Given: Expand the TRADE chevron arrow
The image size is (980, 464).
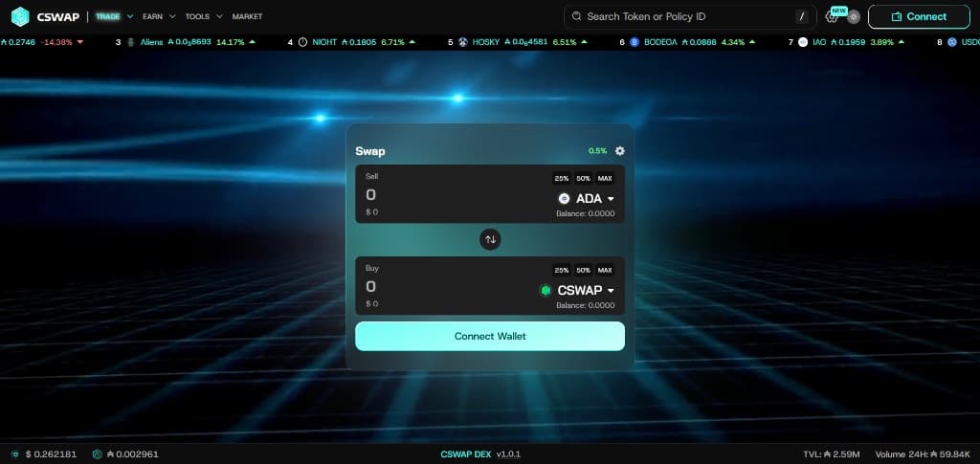Looking at the screenshot, I should tap(130, 17).
